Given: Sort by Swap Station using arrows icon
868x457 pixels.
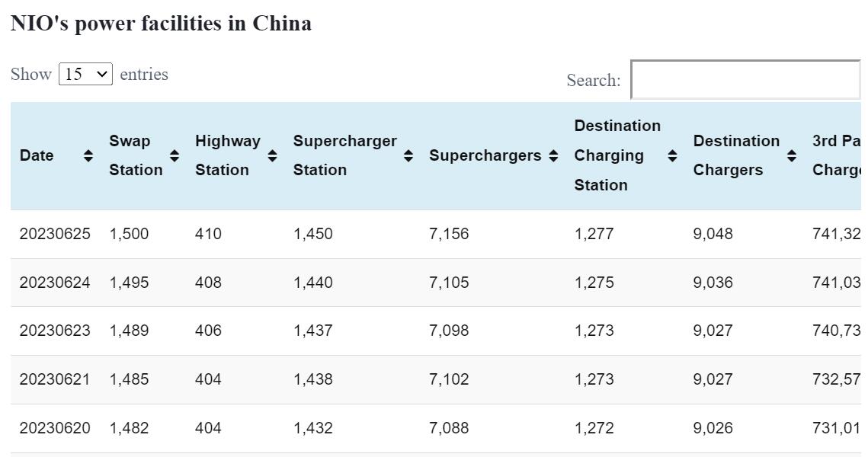Looking at the screenshot, I should (x=175, y=155).
